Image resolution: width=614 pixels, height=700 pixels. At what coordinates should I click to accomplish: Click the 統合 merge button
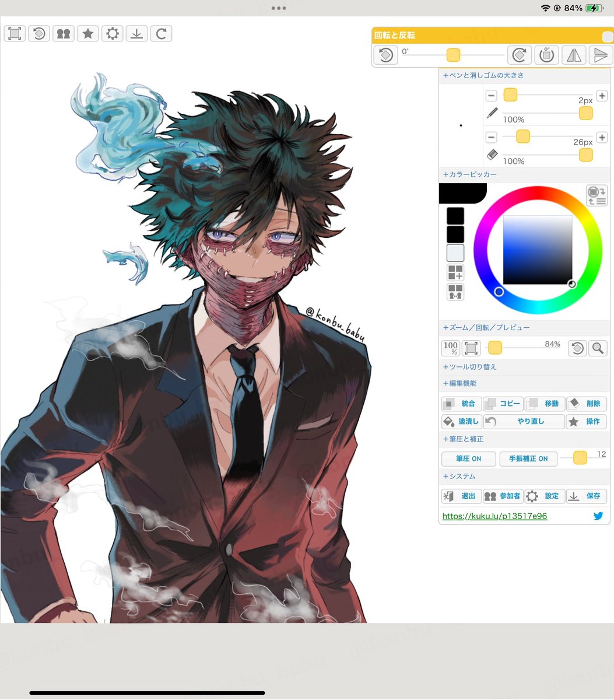[462, 404]
